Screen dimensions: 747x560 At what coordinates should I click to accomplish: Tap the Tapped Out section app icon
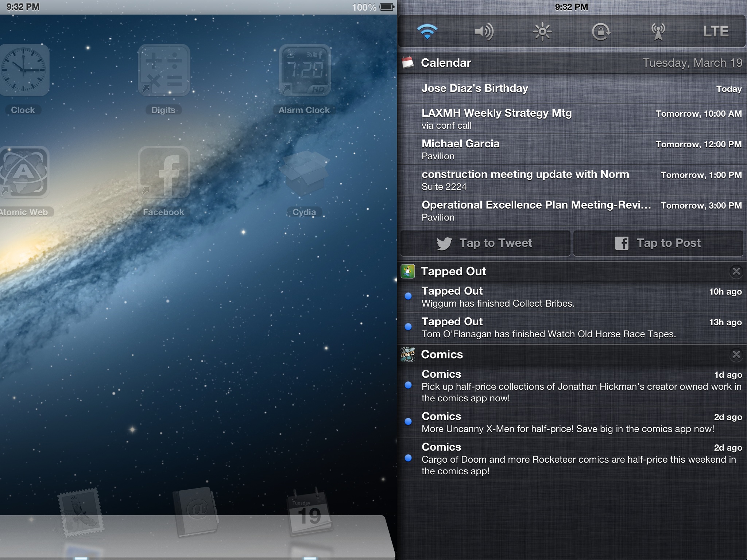coord(407,271)
